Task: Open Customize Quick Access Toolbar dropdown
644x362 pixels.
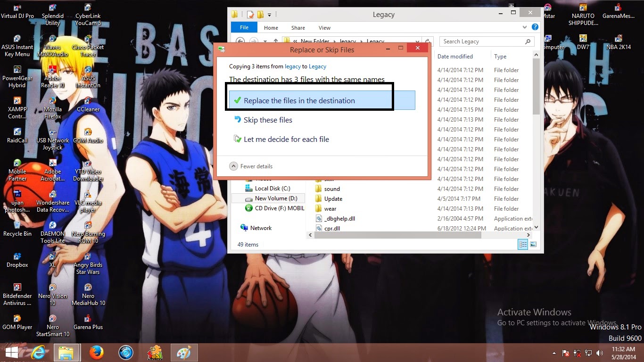Action: 269,15
